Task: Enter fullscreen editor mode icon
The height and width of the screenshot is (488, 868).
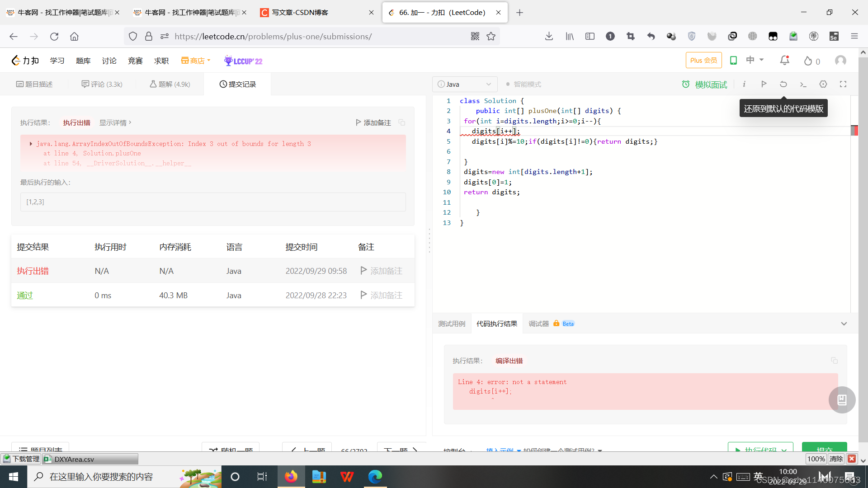Action: click(x=843, y=84)
